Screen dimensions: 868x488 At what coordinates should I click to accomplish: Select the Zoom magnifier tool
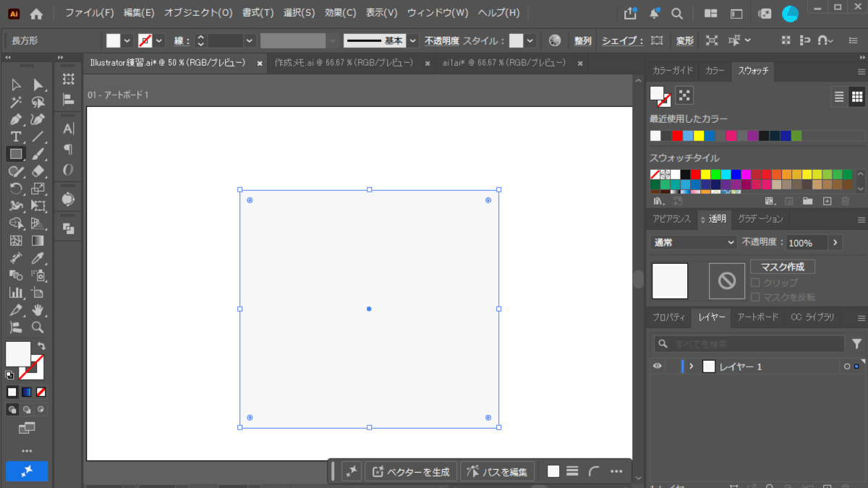coord(38,328)
